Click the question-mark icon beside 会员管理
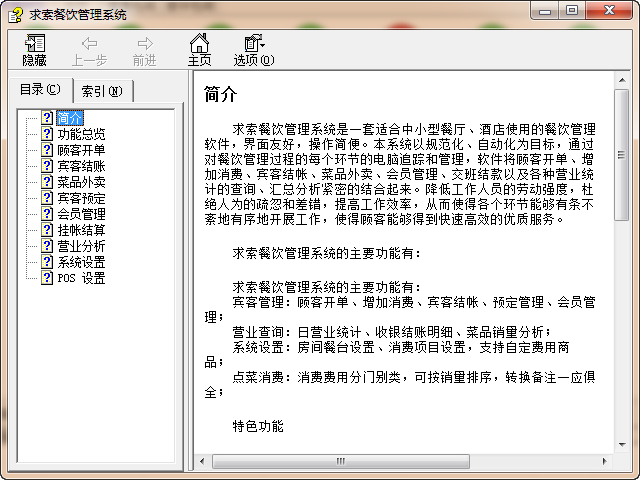This screenshot has width=640, height=480. [47, 214]
